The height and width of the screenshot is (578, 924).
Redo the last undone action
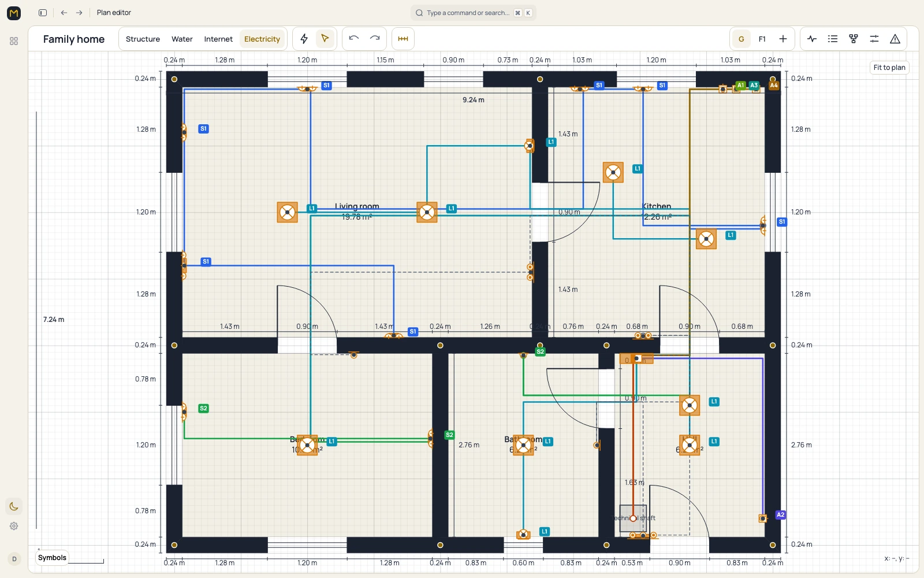[x=375, y=39]
